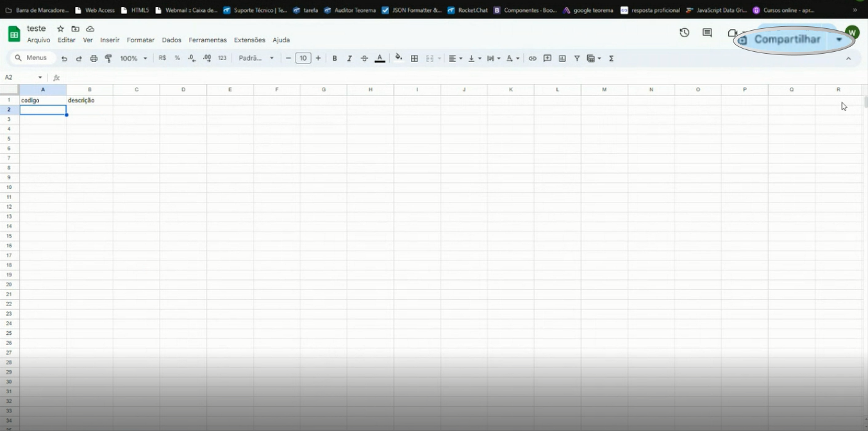Open the functions sigma menu
Image resolution: width=868 pixels, height=431 pixels.
(x=612, y=58)
